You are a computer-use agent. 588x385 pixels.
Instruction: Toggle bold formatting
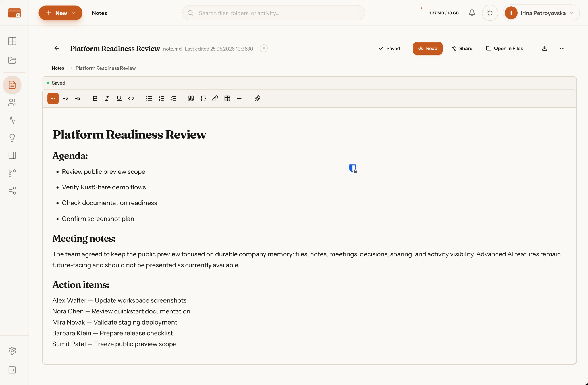click(x=95, y=99)
